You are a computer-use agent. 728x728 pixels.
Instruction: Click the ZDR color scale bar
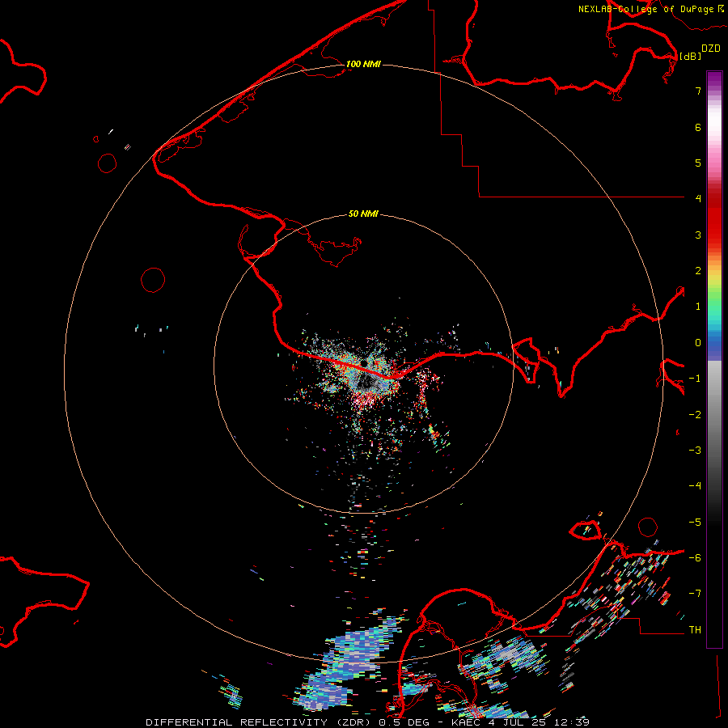click(x=714, y=359)
